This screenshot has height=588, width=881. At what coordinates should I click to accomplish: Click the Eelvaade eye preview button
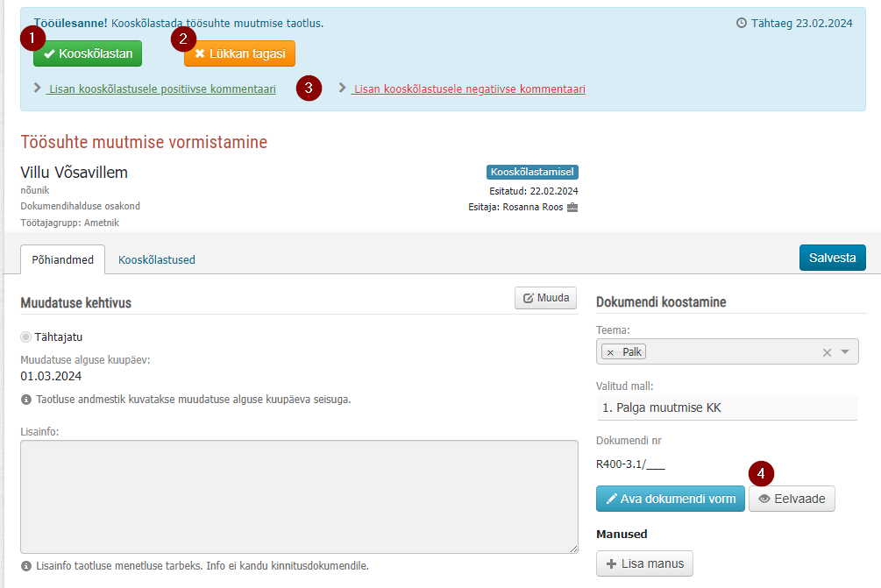[x=792, y=499]
